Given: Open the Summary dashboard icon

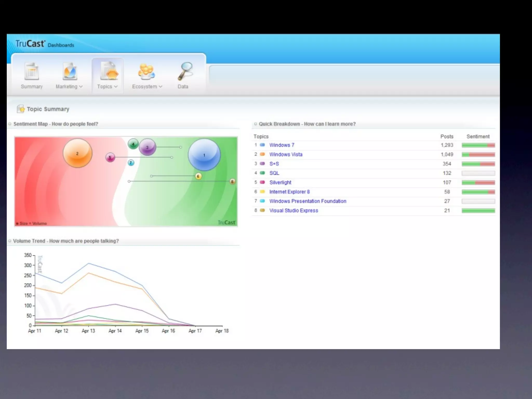Looking at the screenshot, I should tap(32, 71).
